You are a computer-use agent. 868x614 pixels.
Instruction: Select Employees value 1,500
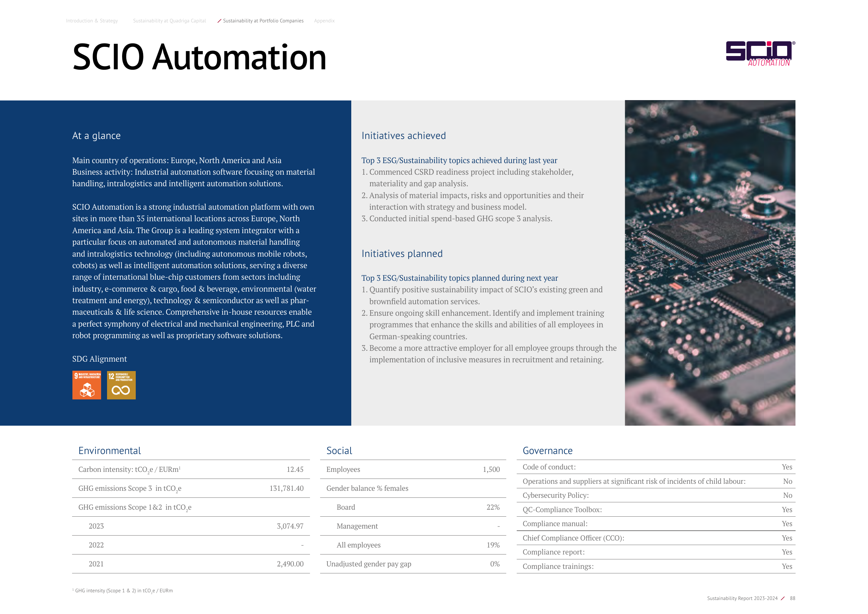point(491,469)
